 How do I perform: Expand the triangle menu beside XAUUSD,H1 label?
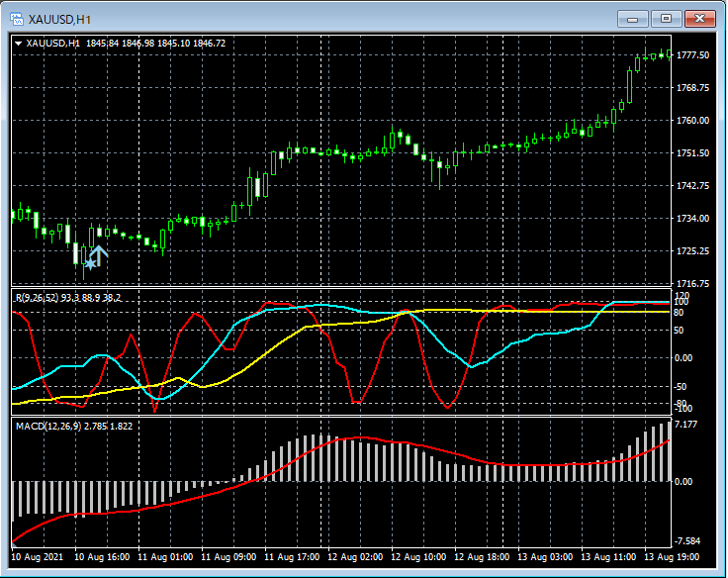click(x=19, y=43)
